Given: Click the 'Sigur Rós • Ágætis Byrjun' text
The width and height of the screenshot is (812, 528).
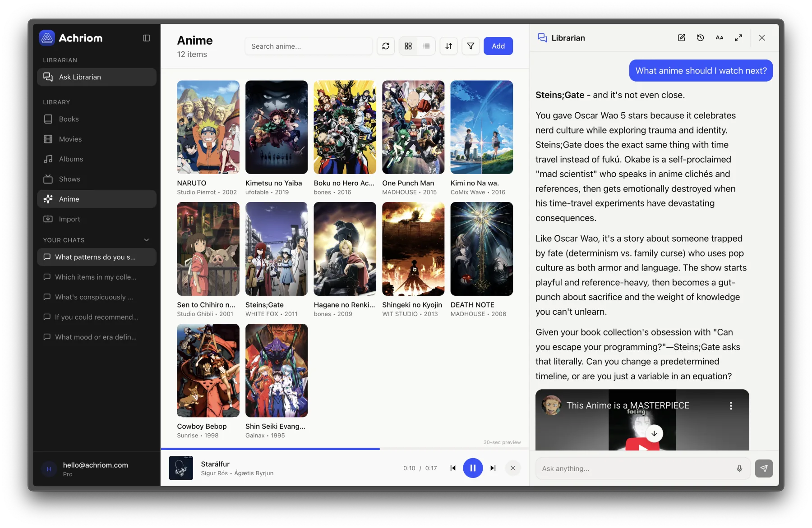Looking at the screenshot, I should (237, 473).
